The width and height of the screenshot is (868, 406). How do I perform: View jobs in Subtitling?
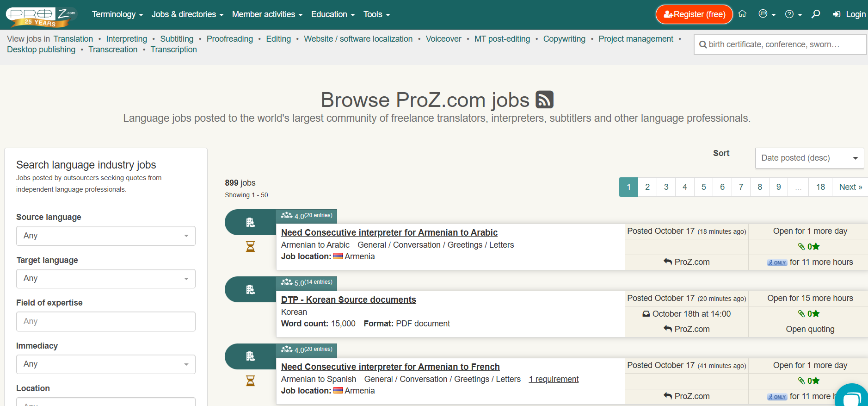click(177, 39)
